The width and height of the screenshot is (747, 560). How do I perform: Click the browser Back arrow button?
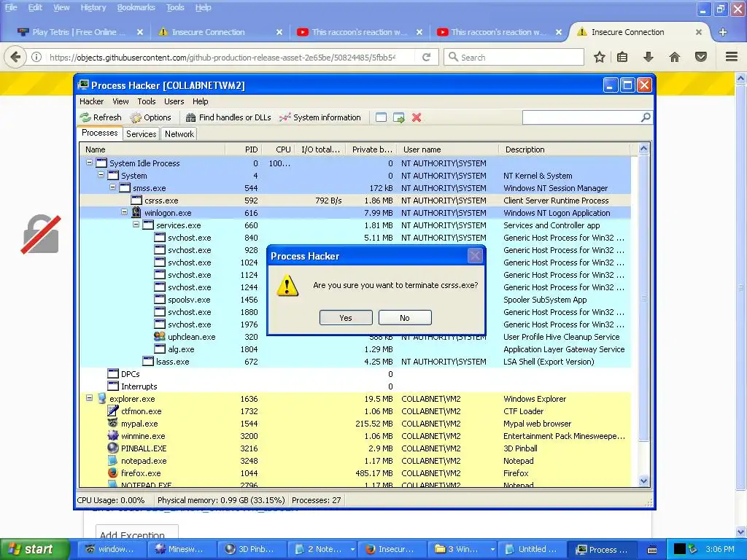tap(15, 57)
